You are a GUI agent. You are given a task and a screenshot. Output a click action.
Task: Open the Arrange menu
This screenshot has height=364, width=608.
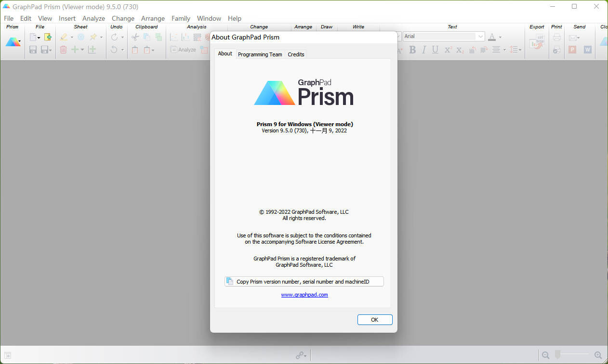point(153,18)
